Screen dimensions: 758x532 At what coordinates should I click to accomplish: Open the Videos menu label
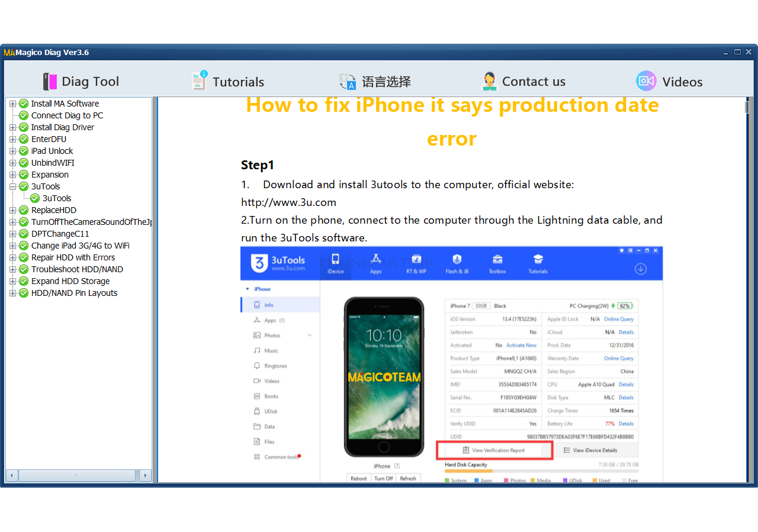click(682, 82)
